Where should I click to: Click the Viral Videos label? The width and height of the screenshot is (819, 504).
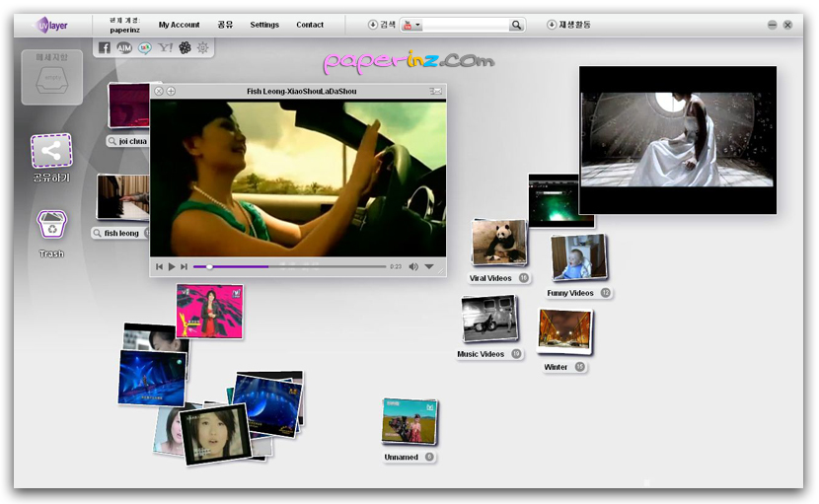[x=490, y=278]
